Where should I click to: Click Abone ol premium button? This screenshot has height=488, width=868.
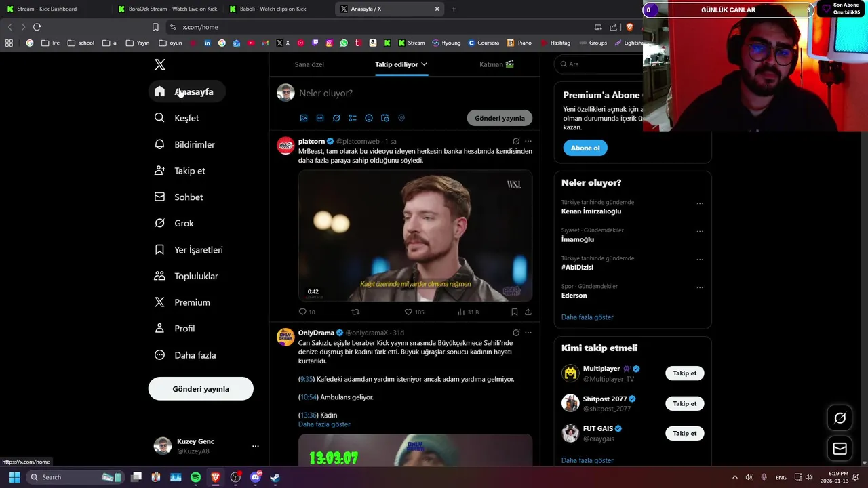(585, 148)
